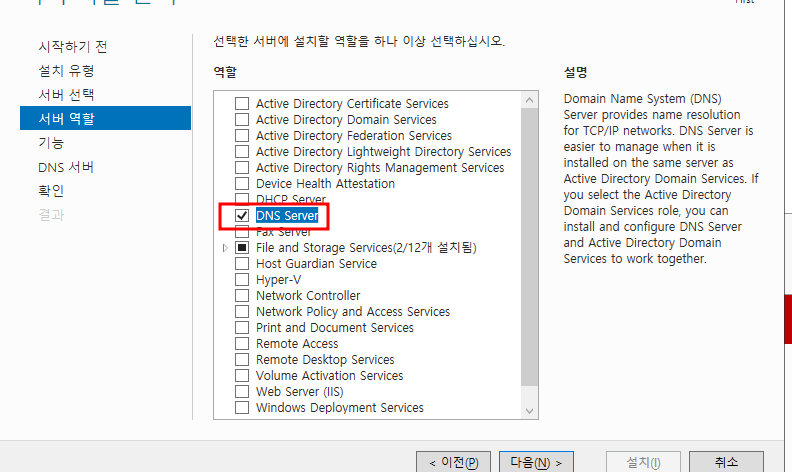
Task: Click the 이전(P) previous button
Action: tap(453, 462)
